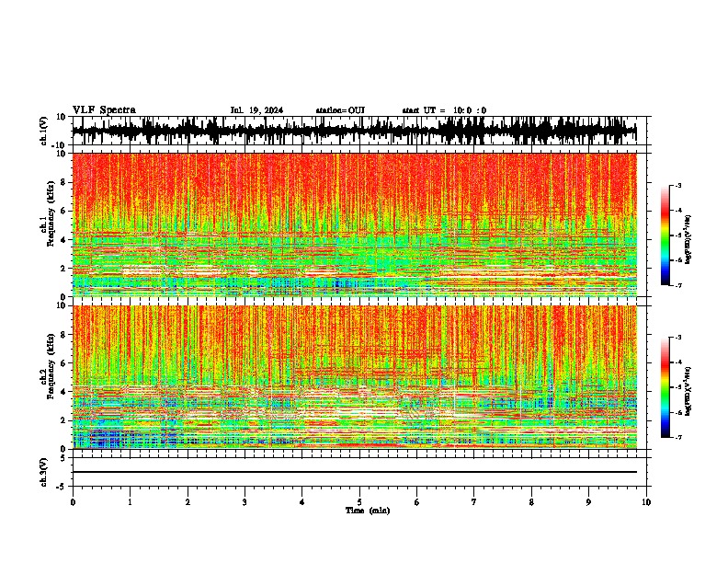The height and width of the screenshot is (563, 728).
Task: Click the "-7" label on ch.1 color scale
Action: [x=677, y=285]
